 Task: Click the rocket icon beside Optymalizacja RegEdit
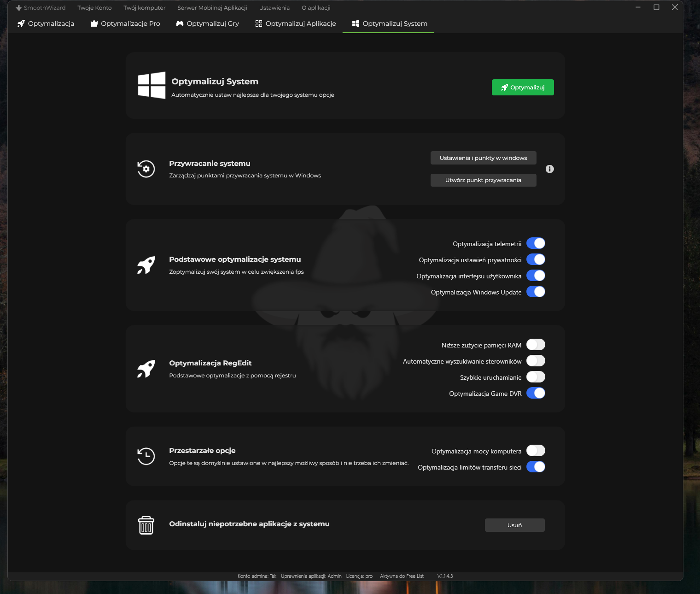click(146, 369)
